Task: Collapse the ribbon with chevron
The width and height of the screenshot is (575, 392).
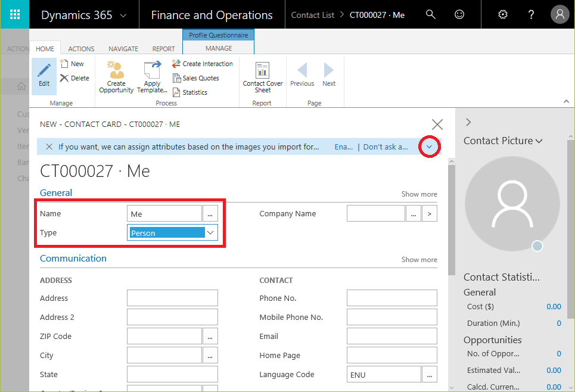Action: pos(566,101)
